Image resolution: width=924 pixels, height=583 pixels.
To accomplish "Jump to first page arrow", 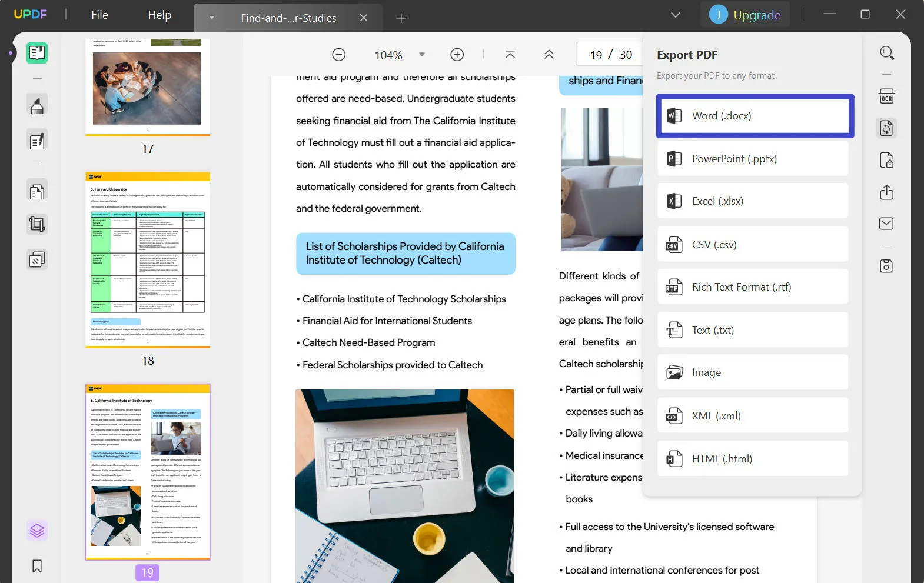I will click(x=510, y=55).
